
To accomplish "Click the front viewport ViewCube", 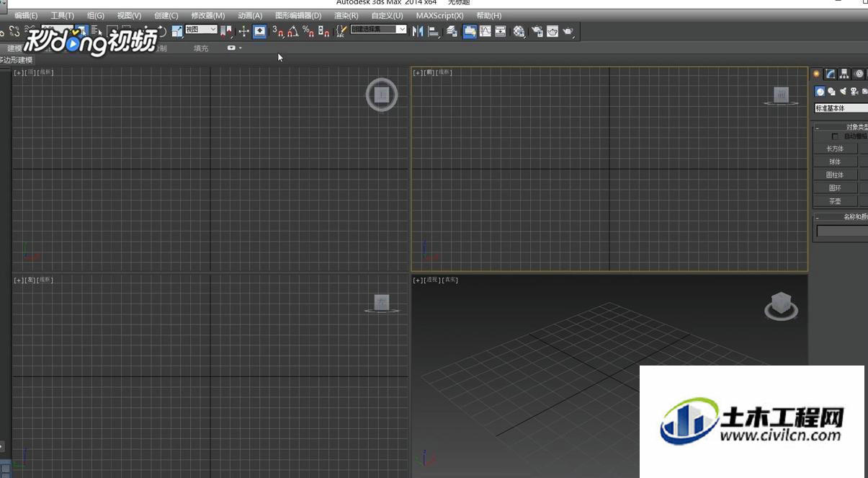I will coord(782,94).
